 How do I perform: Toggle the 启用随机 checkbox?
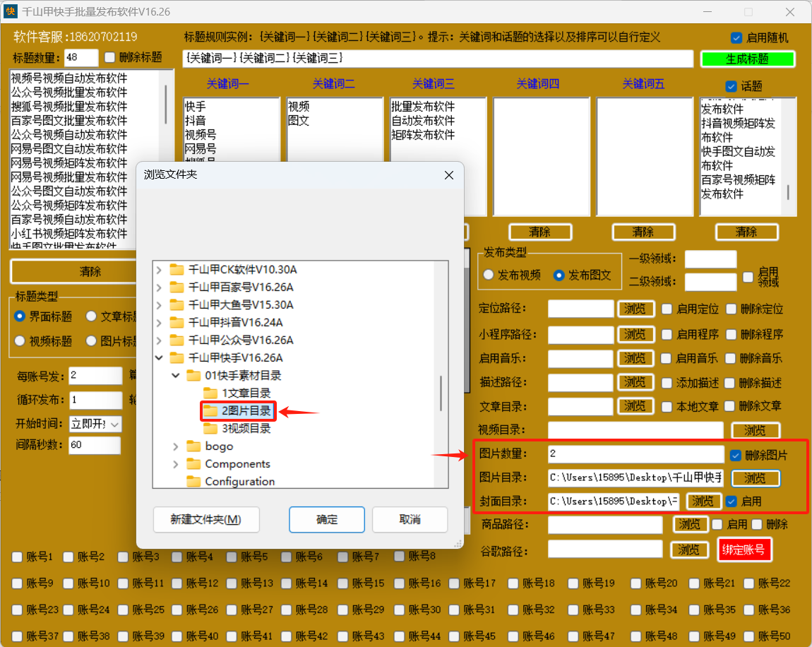click(736, 38)
